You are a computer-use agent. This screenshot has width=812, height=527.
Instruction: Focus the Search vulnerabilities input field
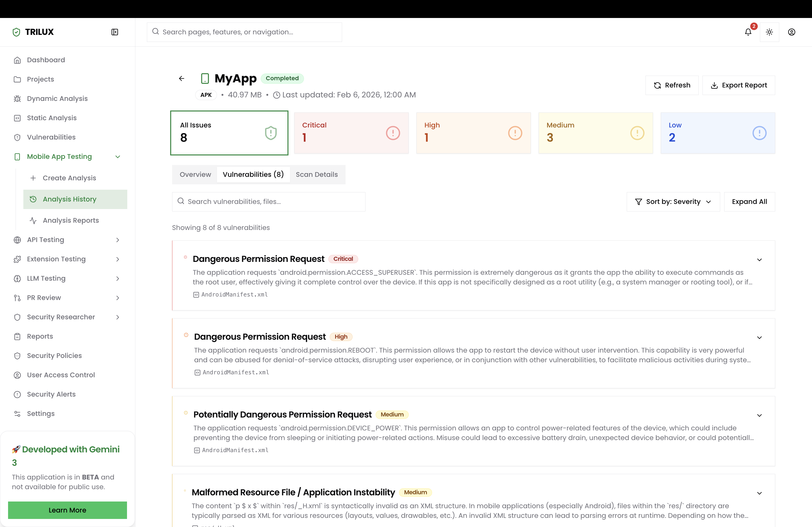pos(269,202)
